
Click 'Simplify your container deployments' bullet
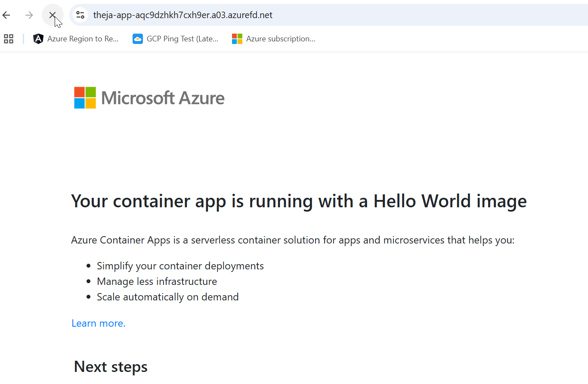(180, 266)
